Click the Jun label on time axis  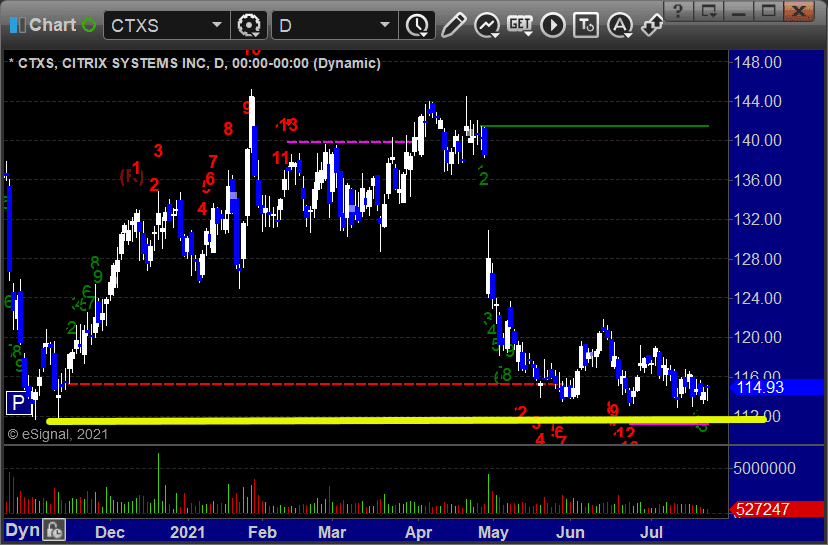pos(570,532)
